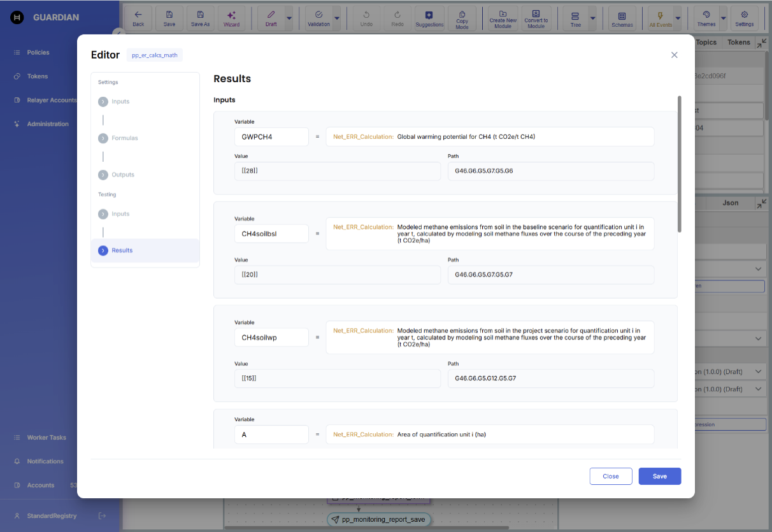The width and height of the screenshot is (772, 532).
Task: Expand the Draft status dropdown arrow
Action: [x=289, y=18]
